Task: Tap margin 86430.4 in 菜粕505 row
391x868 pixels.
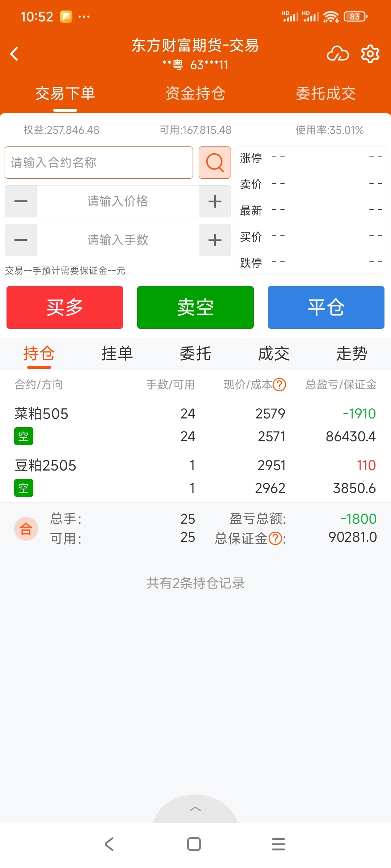Action: click(x=351, y=436)
